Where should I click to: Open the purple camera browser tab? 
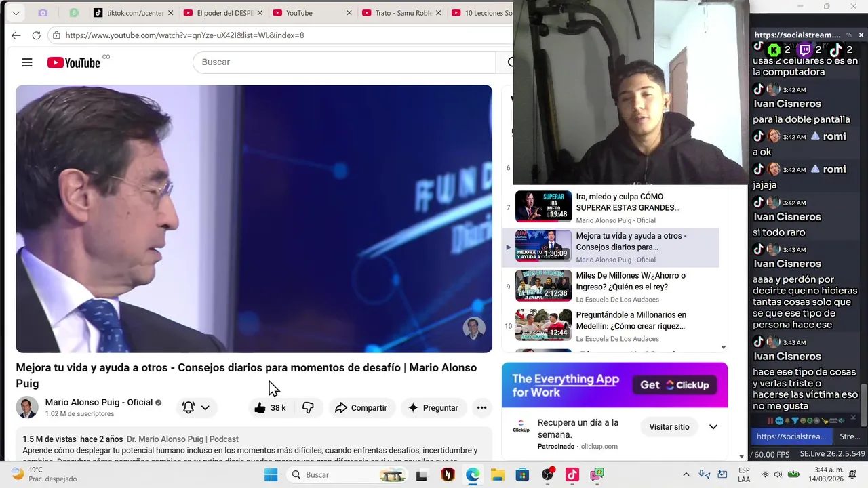tap(43, 13)
